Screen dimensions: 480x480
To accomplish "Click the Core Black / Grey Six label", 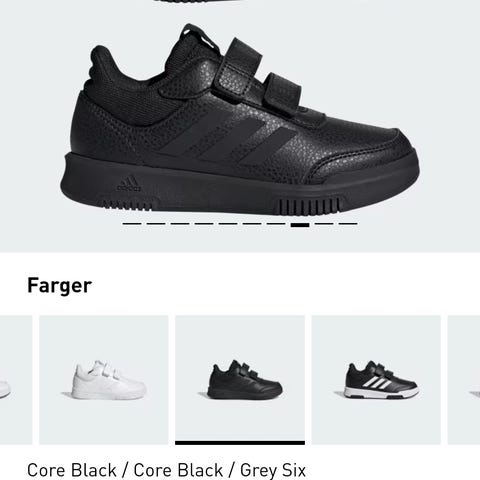I will click(x=166, y=470).
